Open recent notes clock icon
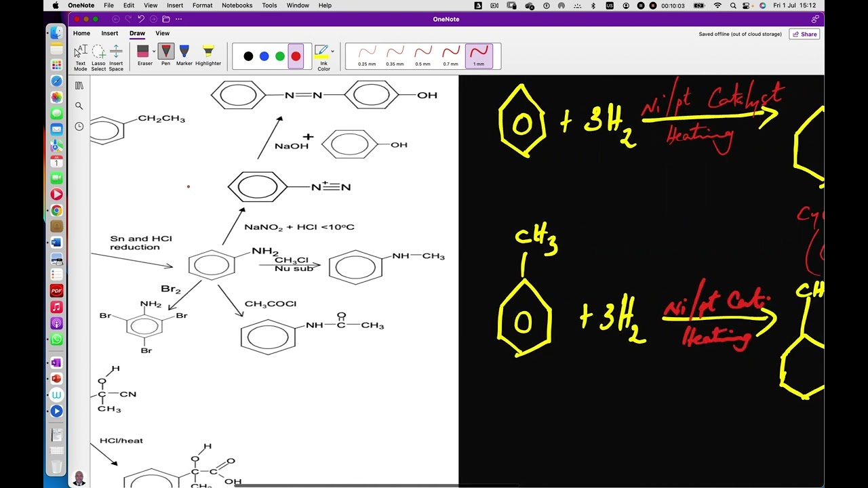This screenshot has height=488, width=868. [79, 127]
